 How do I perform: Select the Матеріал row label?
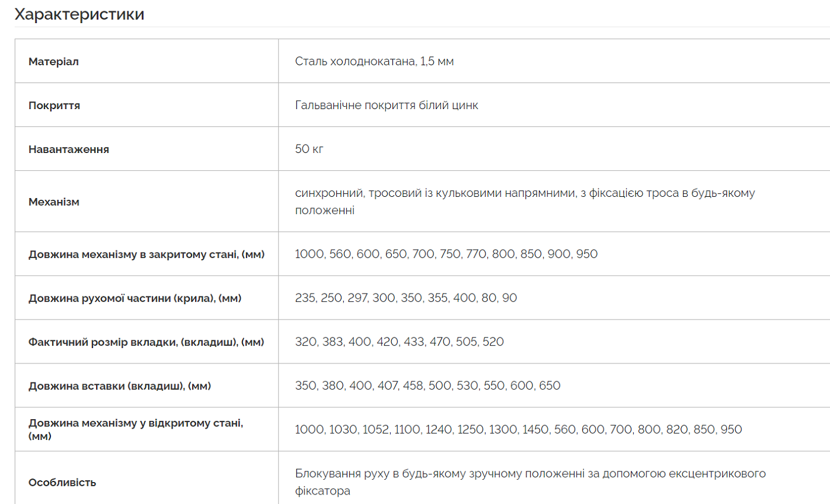(x=53, y=61)
